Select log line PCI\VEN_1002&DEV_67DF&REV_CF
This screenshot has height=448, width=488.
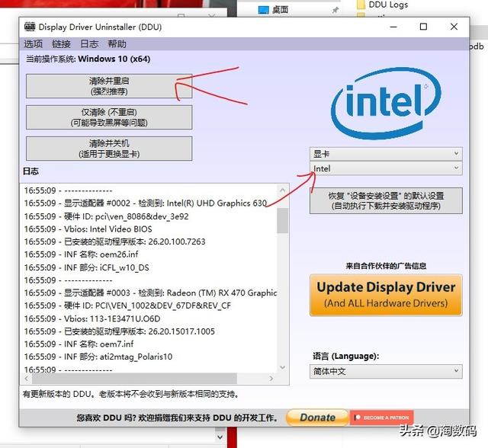tap(127, 306)
